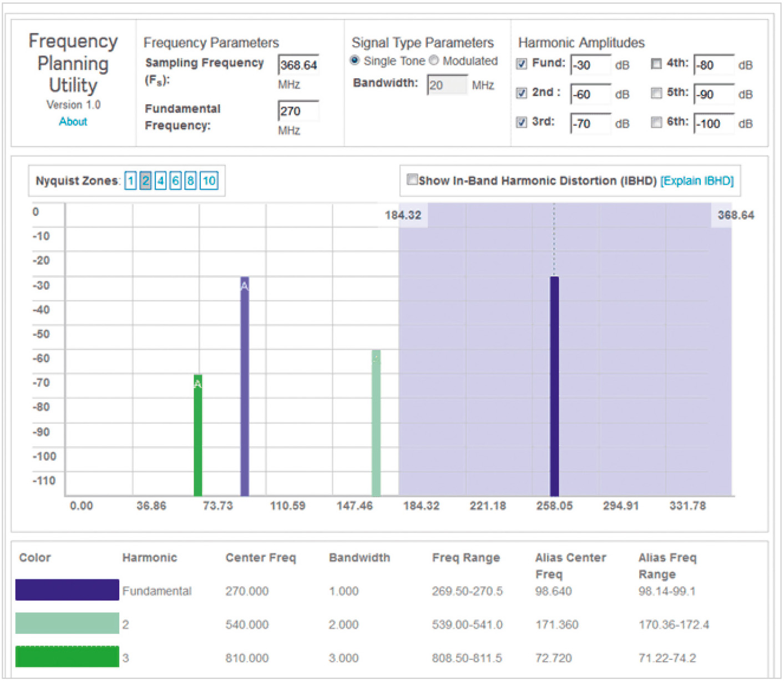Select Nyquist Zone 1 button
Image resolution: width=784 pixels, height=681 pixels.
pos(130,181)
